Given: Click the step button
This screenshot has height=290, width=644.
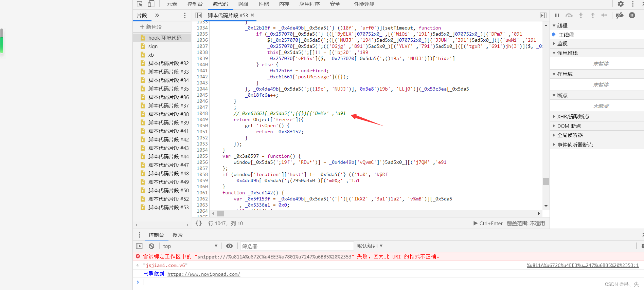Looking at the screenshot, I should [x=604, y=15].
